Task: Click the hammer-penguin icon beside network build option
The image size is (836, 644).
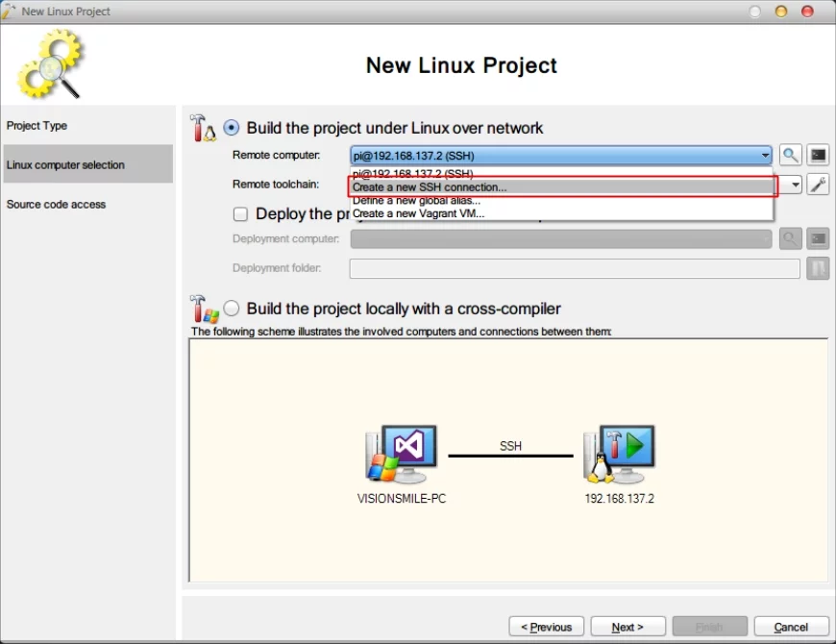Action: point(203,128)
